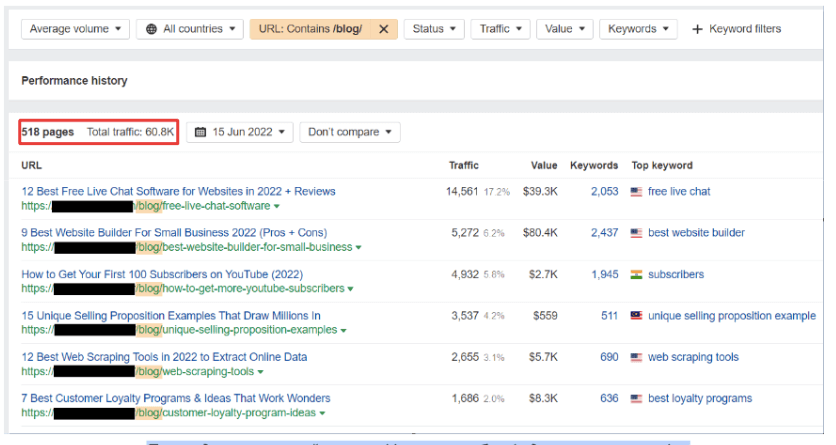The image size is (836, 445).
Task: Expand the free-live-chat-software URL caret
Action: pos(277,207)
